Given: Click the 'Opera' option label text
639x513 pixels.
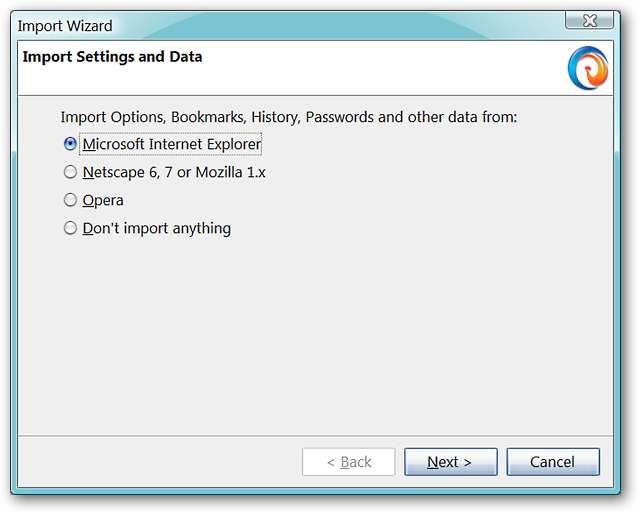Looking at the screenshot, I should click(x=103, y=200).
